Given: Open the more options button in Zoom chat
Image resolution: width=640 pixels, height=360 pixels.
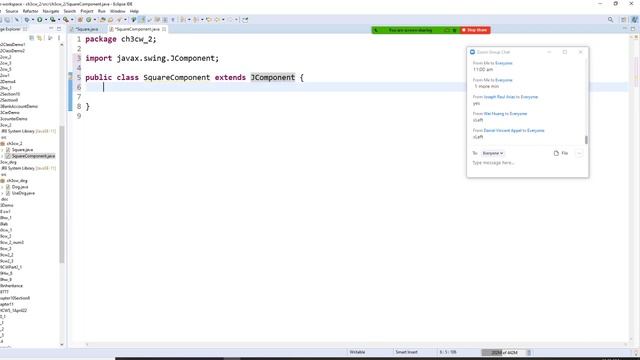Looking at the screenshot, I should 579,153.
